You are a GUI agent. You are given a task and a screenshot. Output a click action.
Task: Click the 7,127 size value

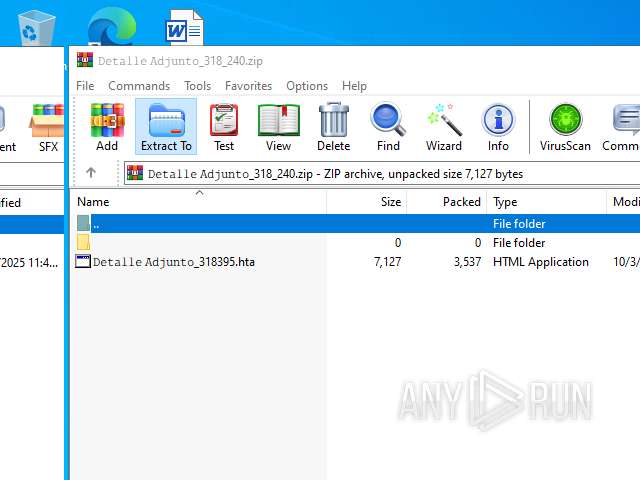(387, 262)
